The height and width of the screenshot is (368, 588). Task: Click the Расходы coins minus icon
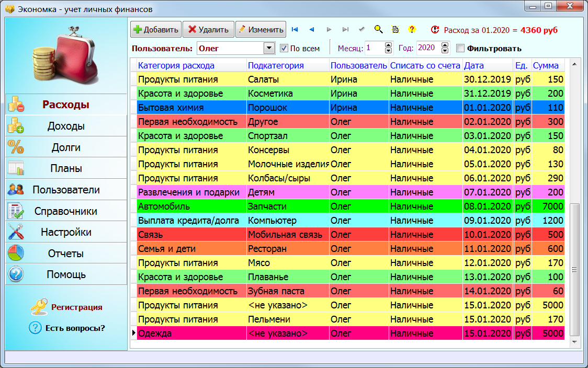click(x=16, y=104)
